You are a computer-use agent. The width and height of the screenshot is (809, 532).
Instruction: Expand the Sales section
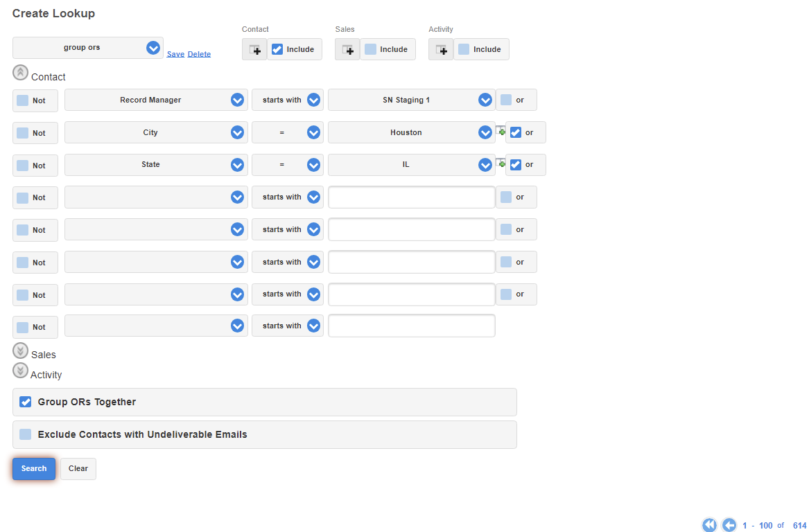point(21,351)
